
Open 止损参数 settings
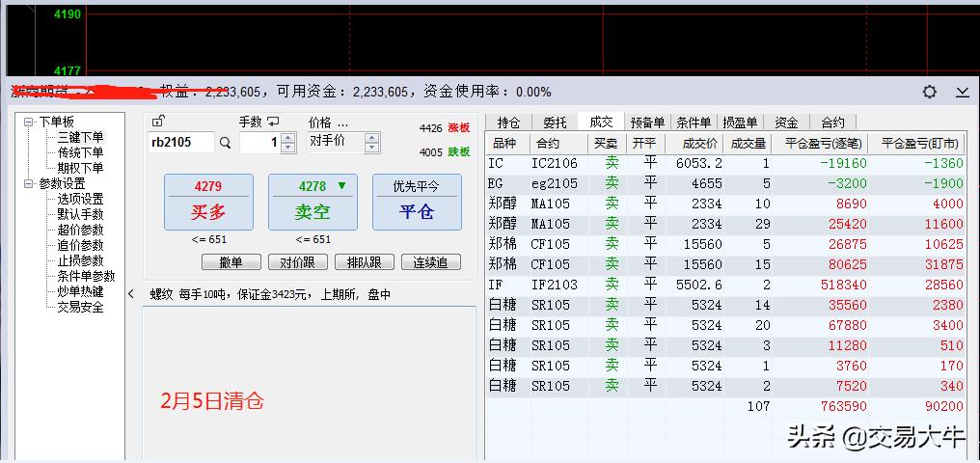point(81,260)
